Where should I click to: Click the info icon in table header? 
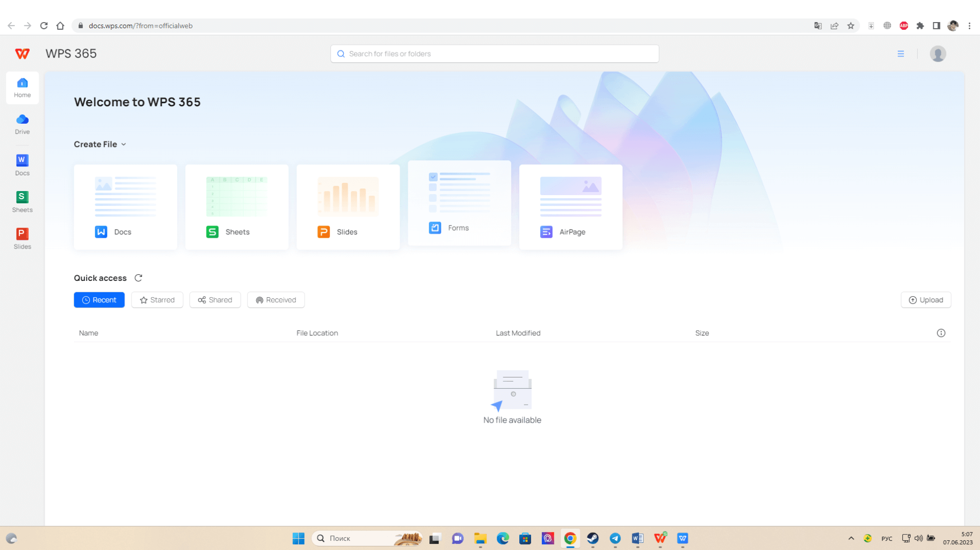[940, 333]
